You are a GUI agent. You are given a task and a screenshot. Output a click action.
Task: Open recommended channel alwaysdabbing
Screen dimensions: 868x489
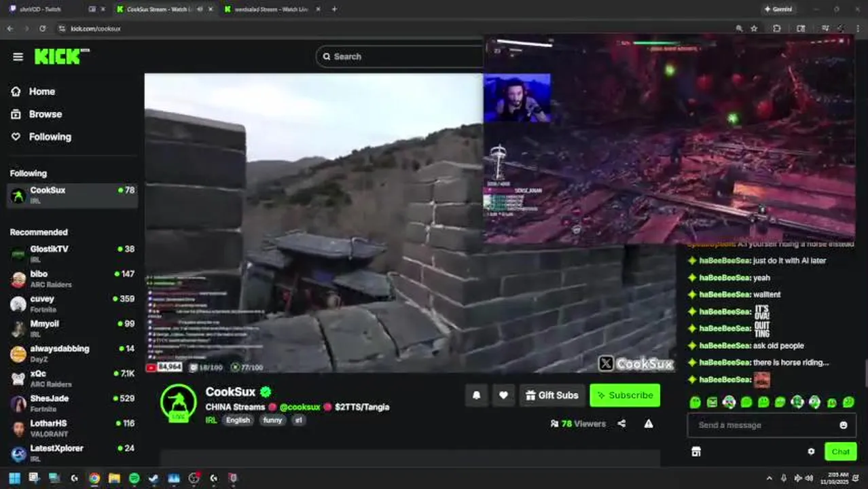pos(73,353)
